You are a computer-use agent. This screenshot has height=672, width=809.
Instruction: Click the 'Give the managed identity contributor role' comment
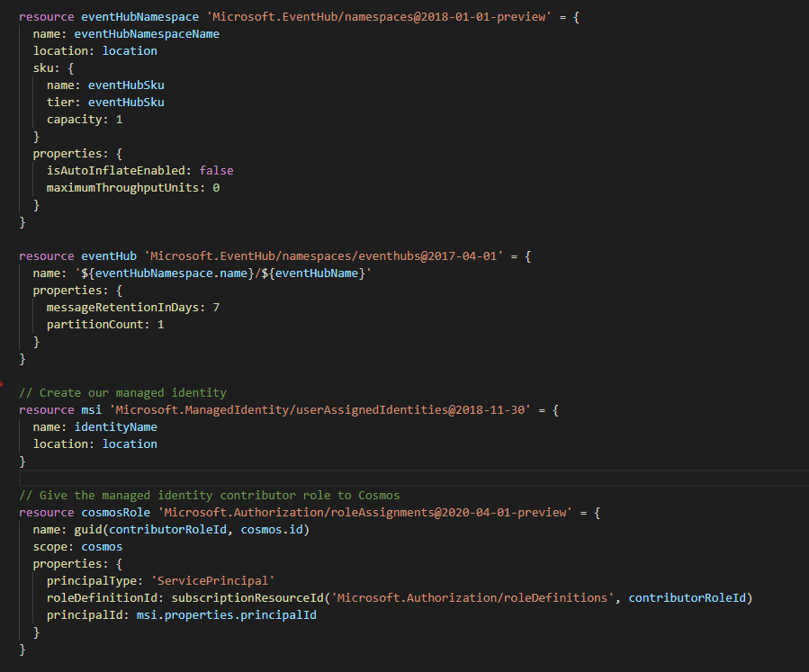click(209, 495)
